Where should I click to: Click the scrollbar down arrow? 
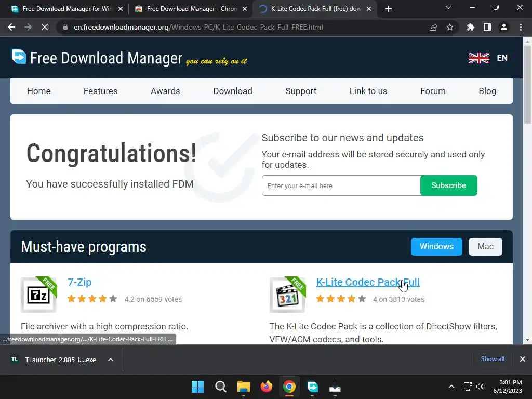click(527, 340)
